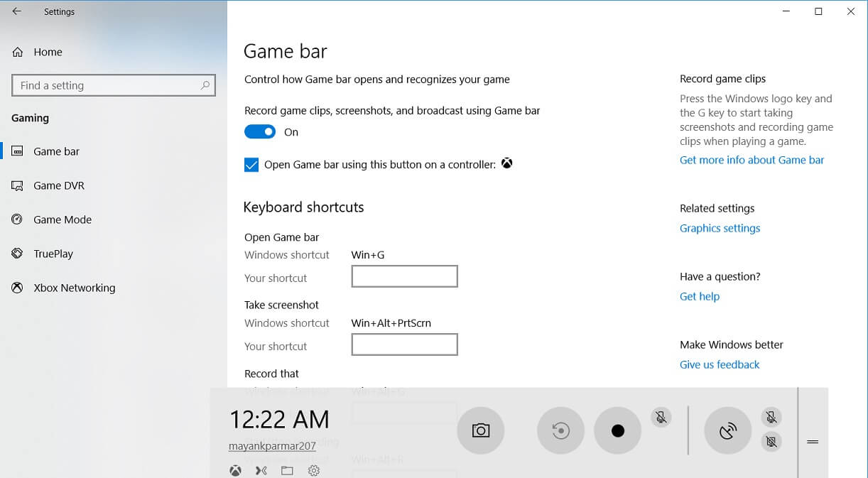Click the Keyboard shortcuts heading
This screenshot has height=478, width=868.
click(x=304, y=207)
